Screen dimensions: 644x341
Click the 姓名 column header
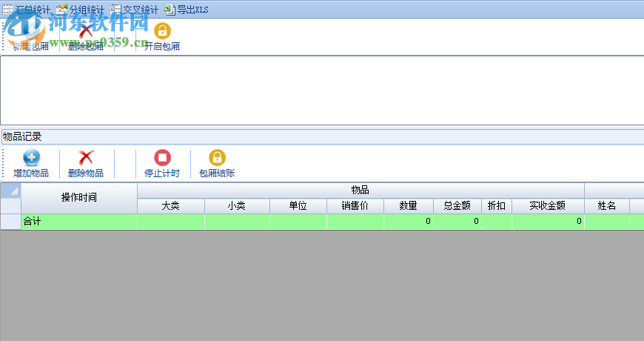607,205
